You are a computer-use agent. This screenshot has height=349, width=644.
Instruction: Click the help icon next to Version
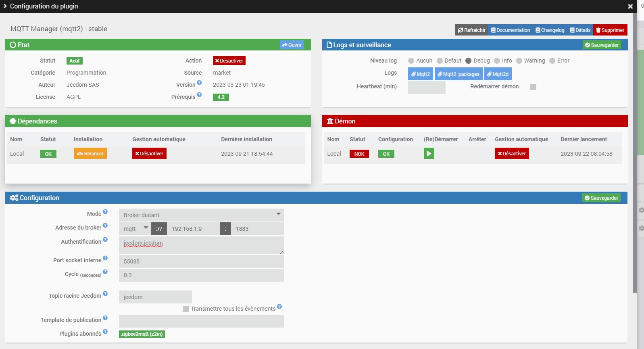(199, 83)
